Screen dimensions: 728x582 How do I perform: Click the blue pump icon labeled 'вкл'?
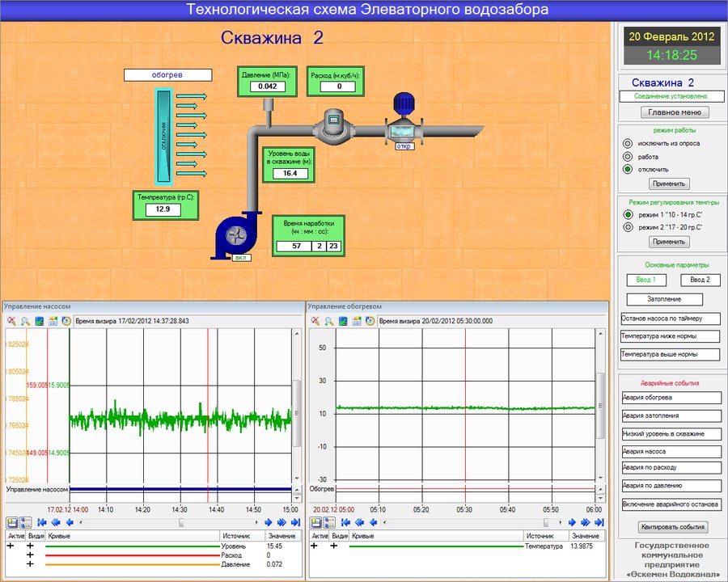(235, 237)
